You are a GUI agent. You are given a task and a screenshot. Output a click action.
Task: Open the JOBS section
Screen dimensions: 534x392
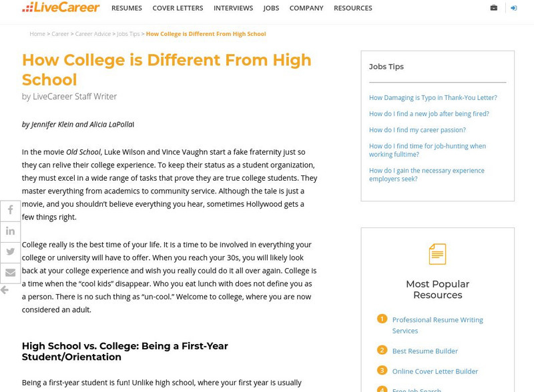[270, 8]
